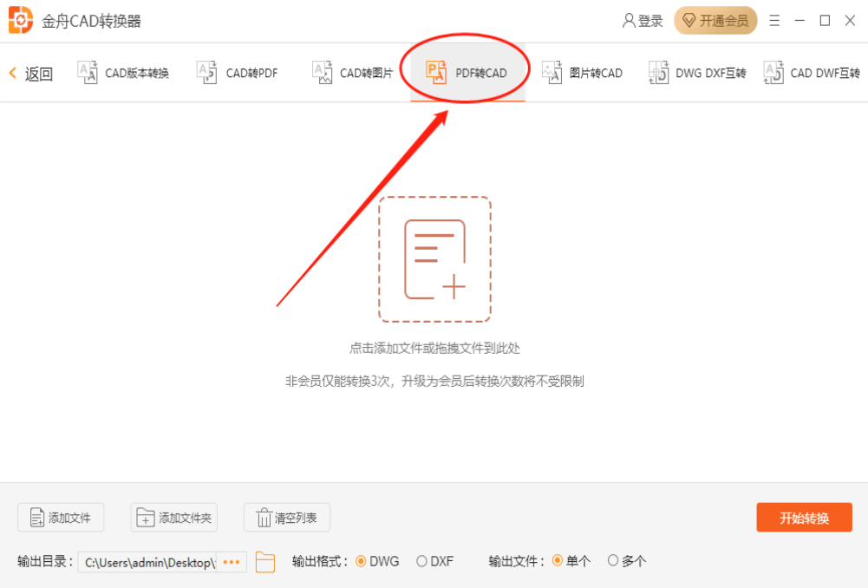Click 清空列表 to clear the list
The width and height of the screenshot is (868, 588).
pyautogui.click(x=286, y=518)
